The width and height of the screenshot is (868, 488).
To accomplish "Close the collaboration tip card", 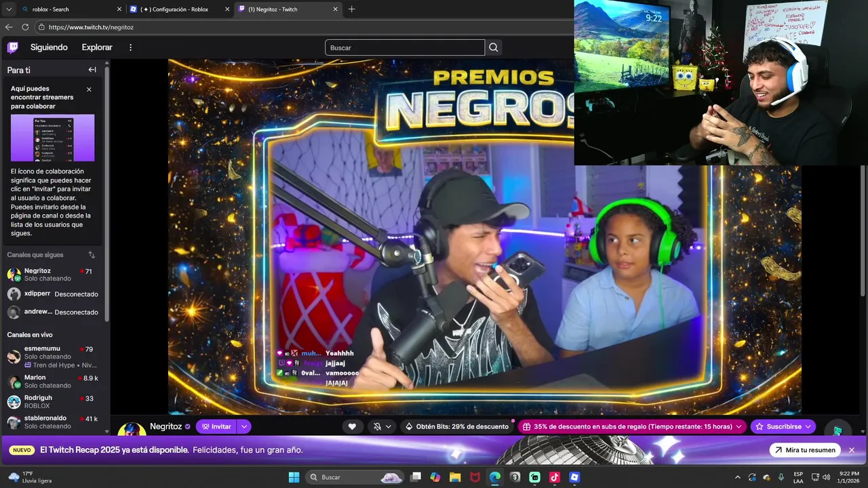I will [89, 89].
